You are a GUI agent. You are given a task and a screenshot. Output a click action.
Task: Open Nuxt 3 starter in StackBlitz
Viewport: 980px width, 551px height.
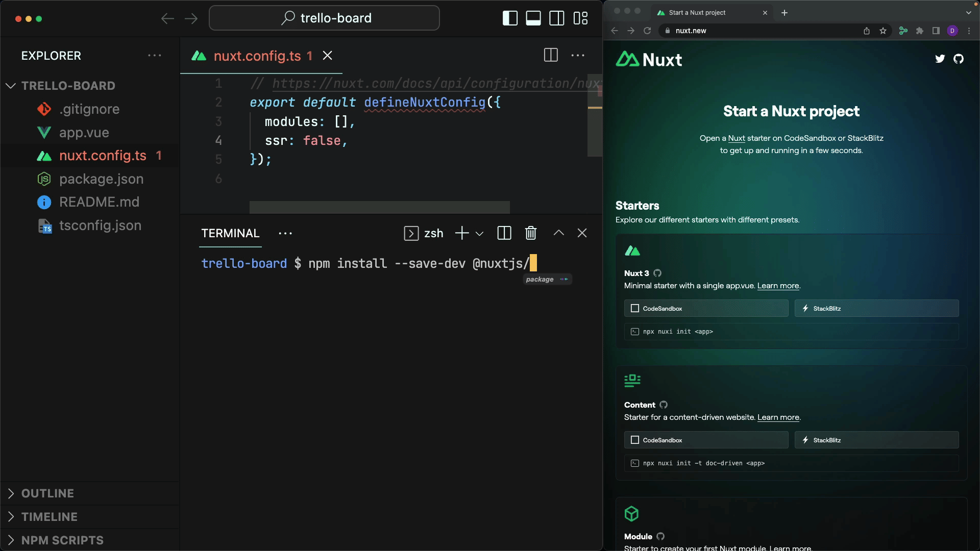click(x=876, y=308)
